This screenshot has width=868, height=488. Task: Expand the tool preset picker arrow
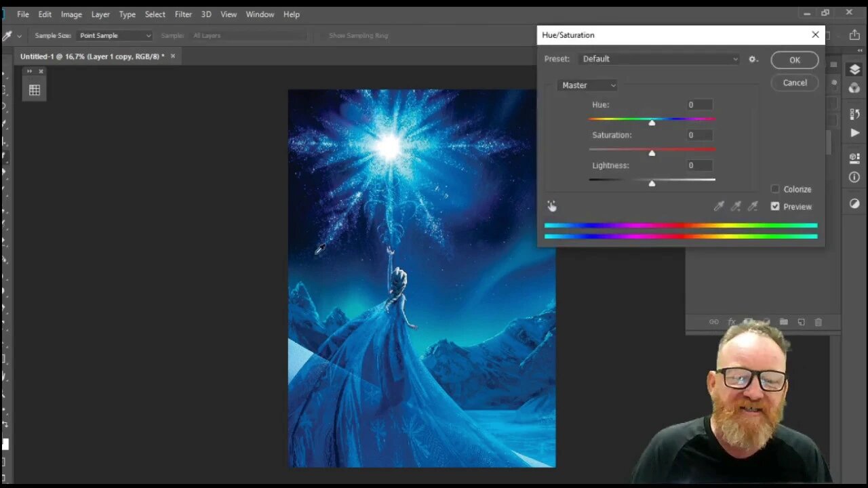pyautogui.click(x=19, y=35)
